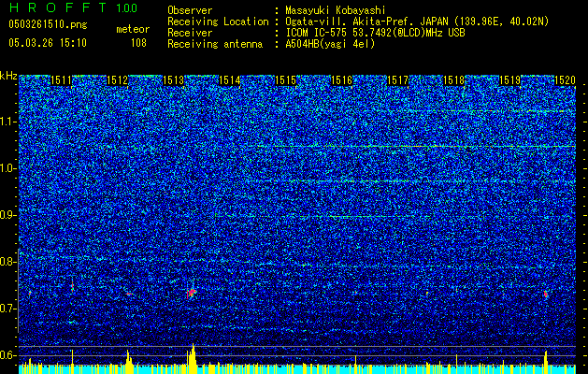Click the tallest yellow power peak after 1513
Screen dimensions: 588x374
click(x=193, y=358)
